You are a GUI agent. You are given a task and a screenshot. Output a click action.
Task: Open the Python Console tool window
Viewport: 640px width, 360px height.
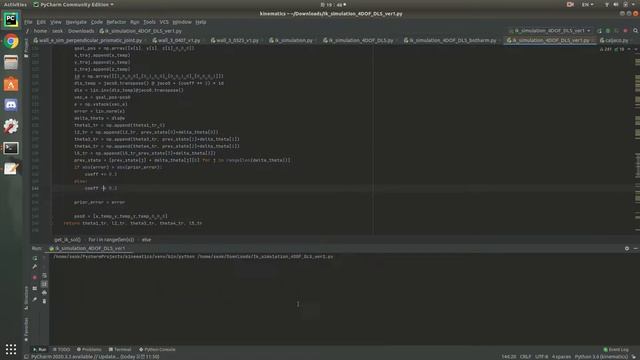pyautogui.click(x=157, y=349)
